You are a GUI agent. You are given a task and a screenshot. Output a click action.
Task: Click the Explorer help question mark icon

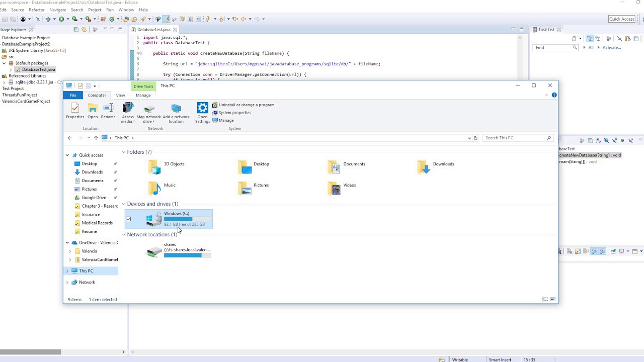pos(554,95)
